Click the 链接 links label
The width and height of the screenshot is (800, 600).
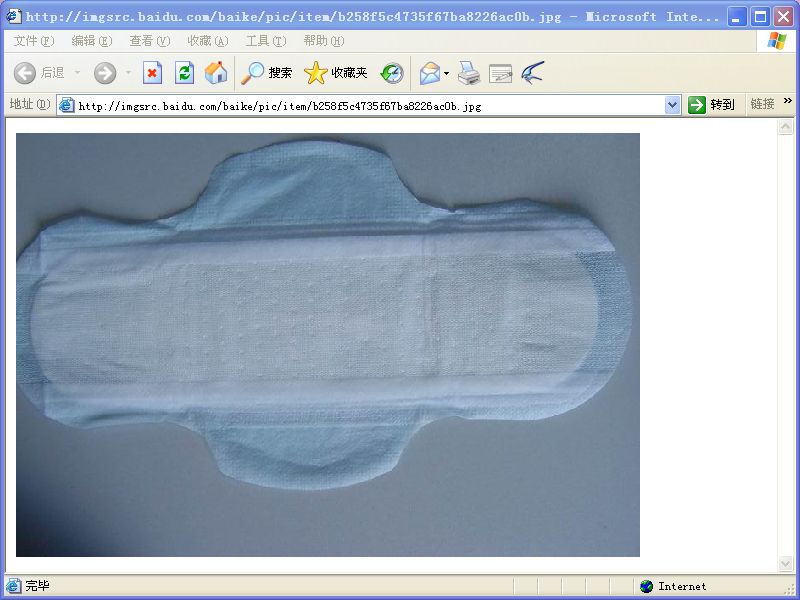coord(762,104)
